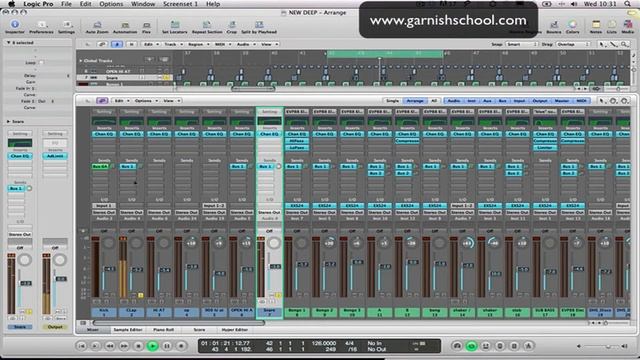Toggle the Aux channel filter in the mixer

coord(487,101)
